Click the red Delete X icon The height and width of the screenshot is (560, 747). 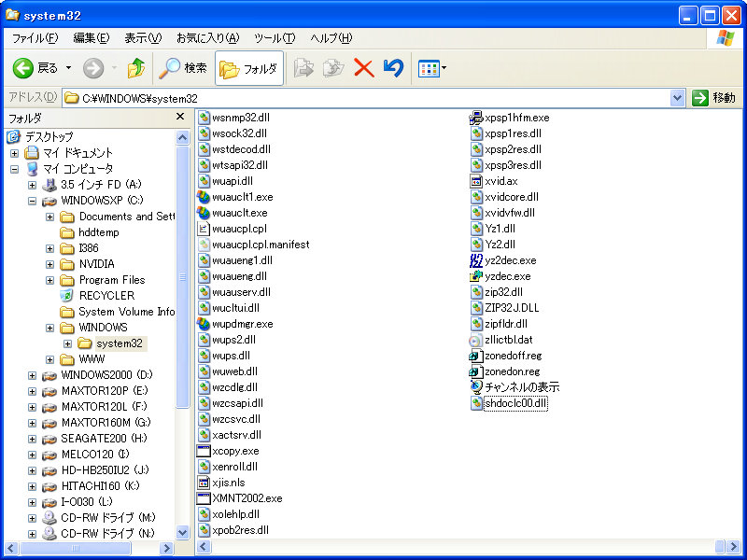point(363,68)
